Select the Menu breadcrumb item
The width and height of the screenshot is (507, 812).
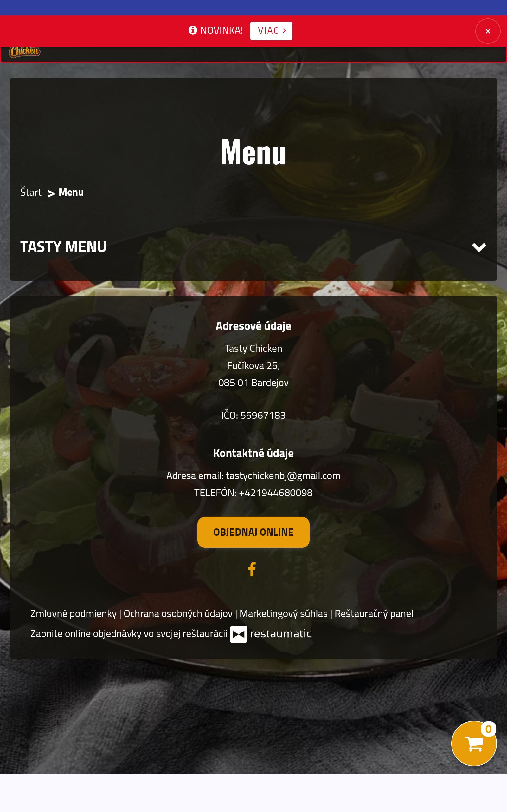click(71, 192)
